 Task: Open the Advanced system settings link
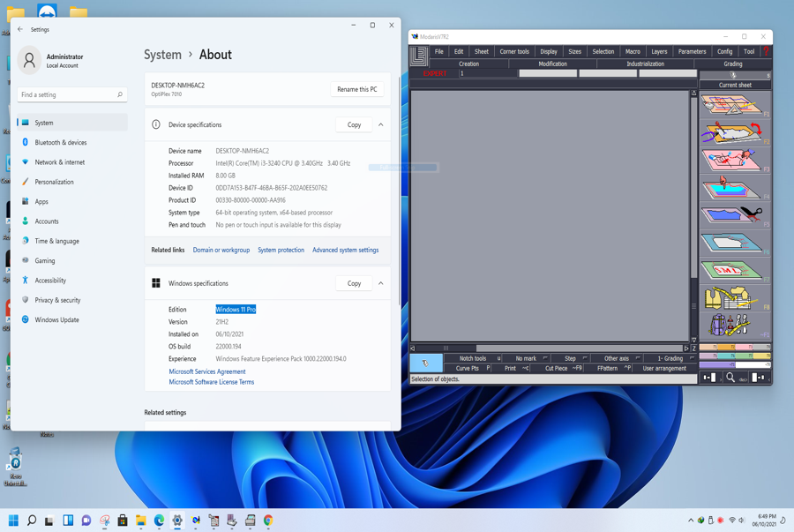[x=345, y=251]
